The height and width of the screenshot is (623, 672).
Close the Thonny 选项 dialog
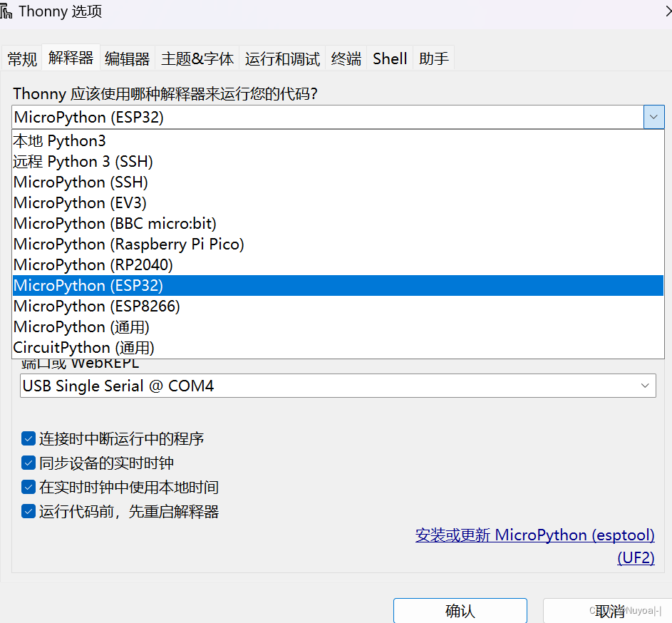668,11
